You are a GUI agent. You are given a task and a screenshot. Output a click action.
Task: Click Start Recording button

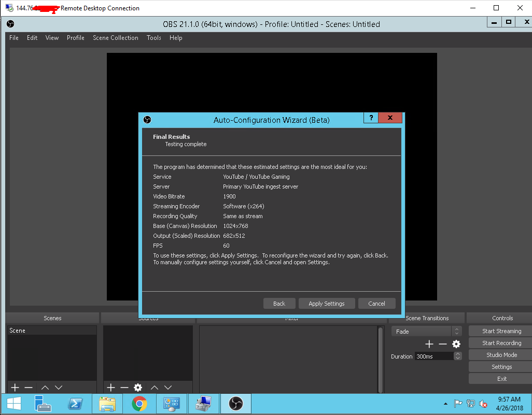tap(501, 343)
